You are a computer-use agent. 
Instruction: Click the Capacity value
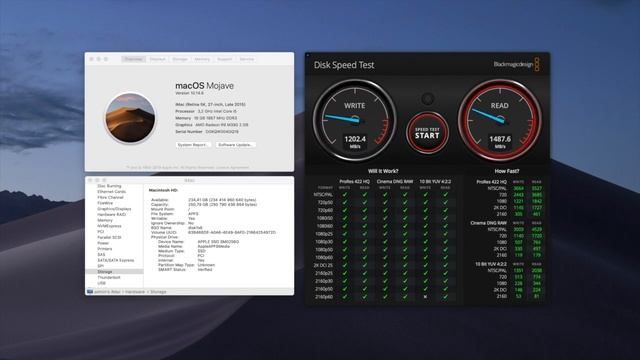222,204
